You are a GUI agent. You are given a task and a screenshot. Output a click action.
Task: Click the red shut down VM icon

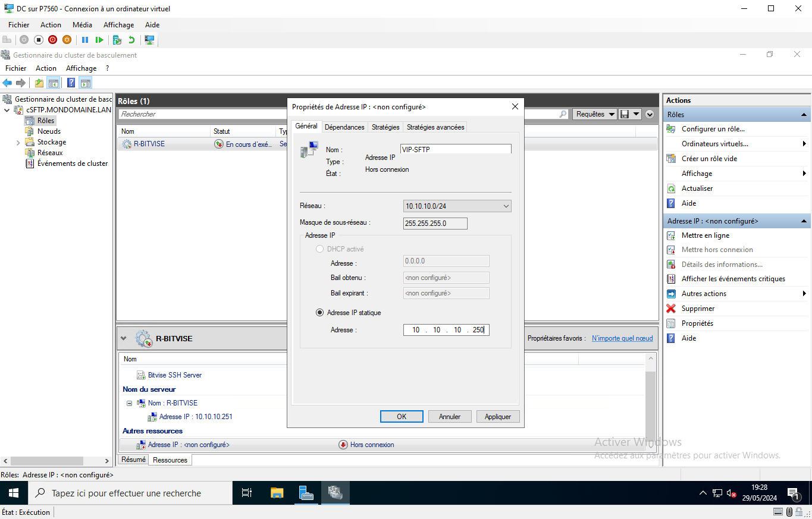[x=52, y=40]
